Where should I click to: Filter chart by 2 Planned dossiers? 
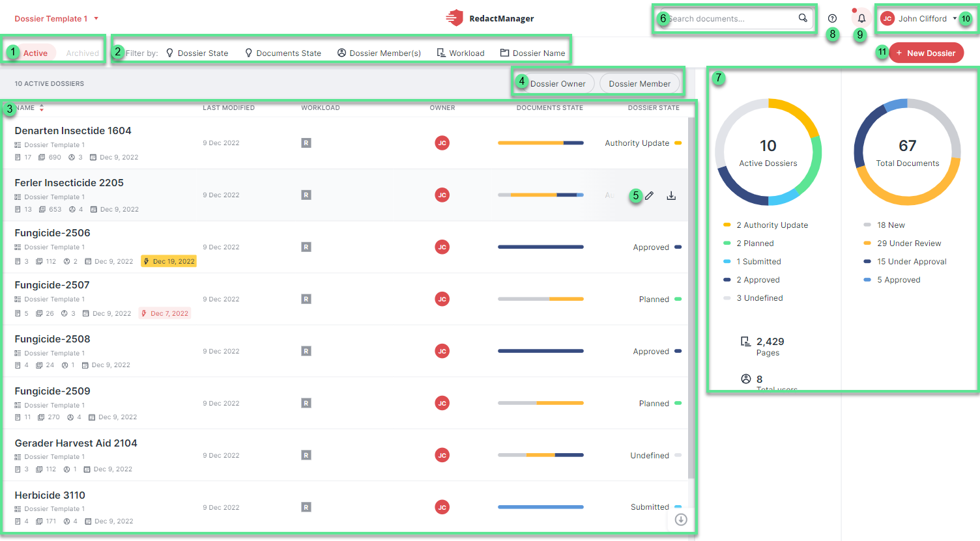pyautogui.click(x=749, y=243)
